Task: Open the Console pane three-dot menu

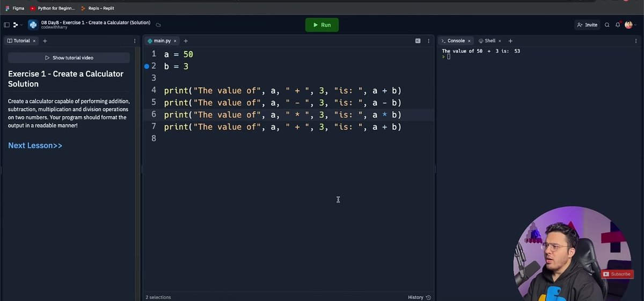Action: point(635,41)
